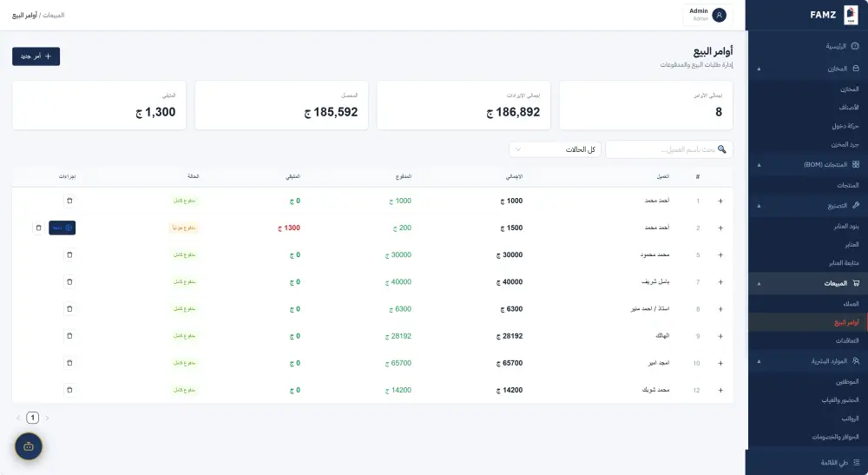Delete the استاذ / احمد منير order
This screenshot has width=868, height=475.
(69, 309)
